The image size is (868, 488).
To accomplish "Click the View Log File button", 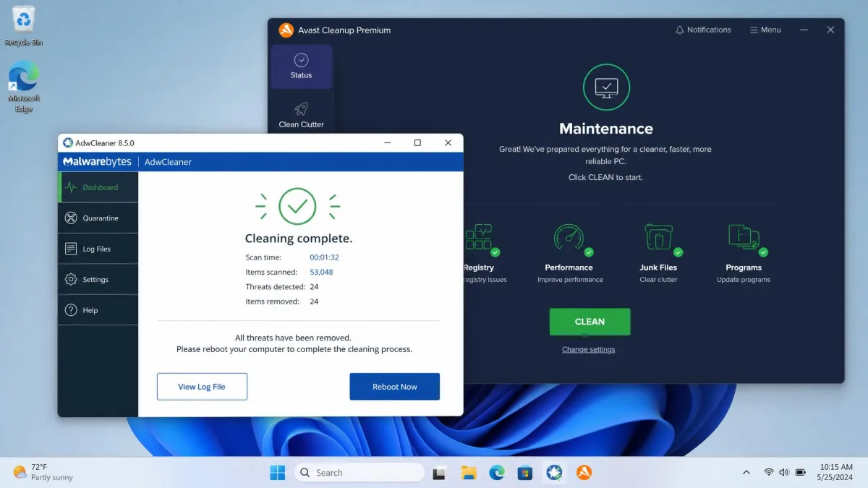I will [202, 386].
